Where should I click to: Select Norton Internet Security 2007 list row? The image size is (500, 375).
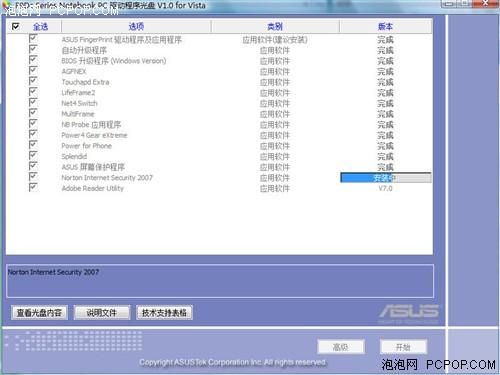coord(107,178)
